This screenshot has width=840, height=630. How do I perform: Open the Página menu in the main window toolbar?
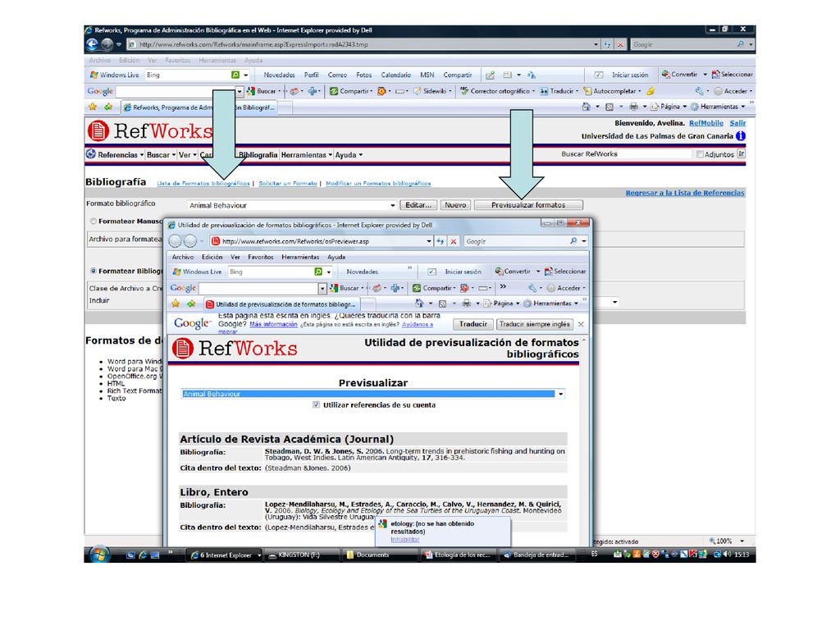668,107
